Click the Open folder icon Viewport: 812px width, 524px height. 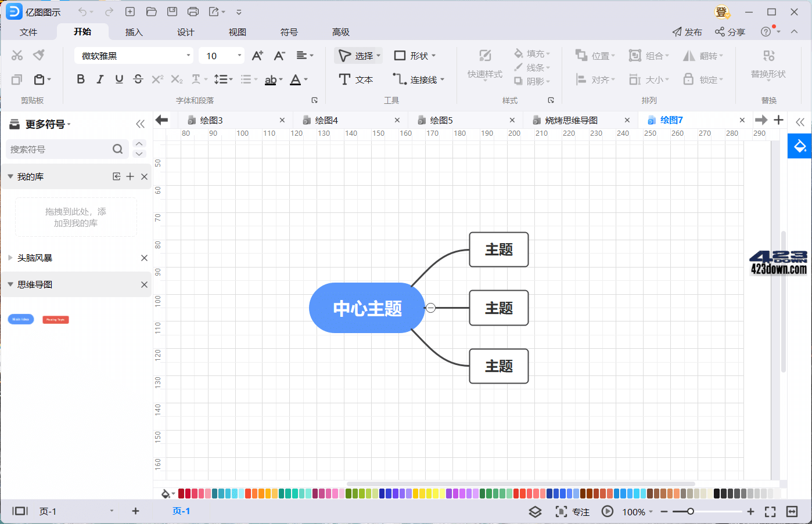[x=151, y=12]
